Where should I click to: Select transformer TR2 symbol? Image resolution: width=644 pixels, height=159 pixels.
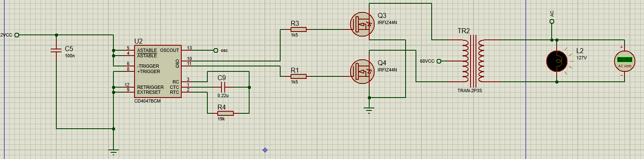click(x=473, y=61)
